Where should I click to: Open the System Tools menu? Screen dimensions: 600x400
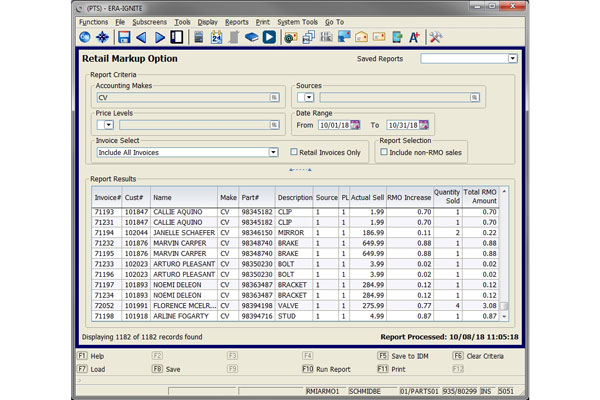point(297,21)
